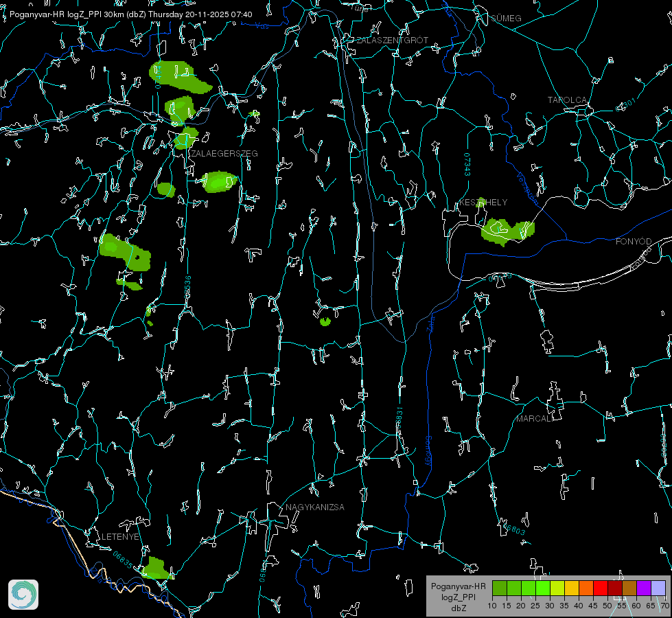The image size is (672, 618).
Task: Select the orange 40-45 dBZ swatch
Action: pos(586,588)
